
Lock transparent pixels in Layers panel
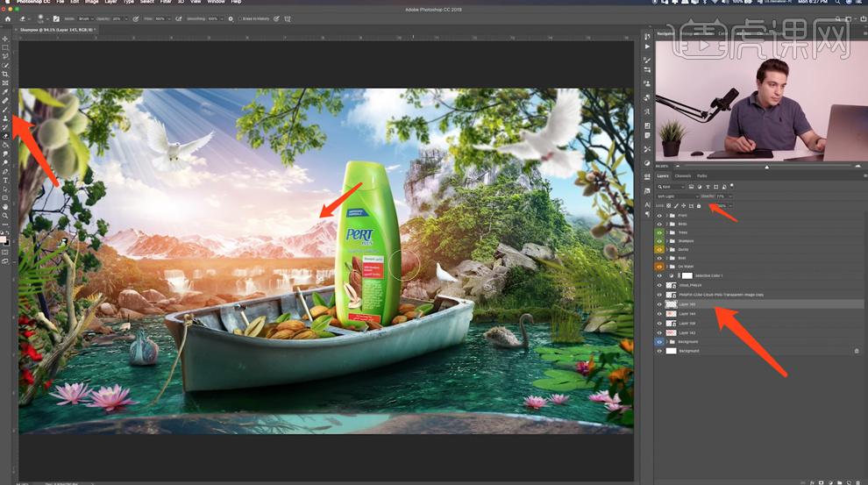pos(669,206)
